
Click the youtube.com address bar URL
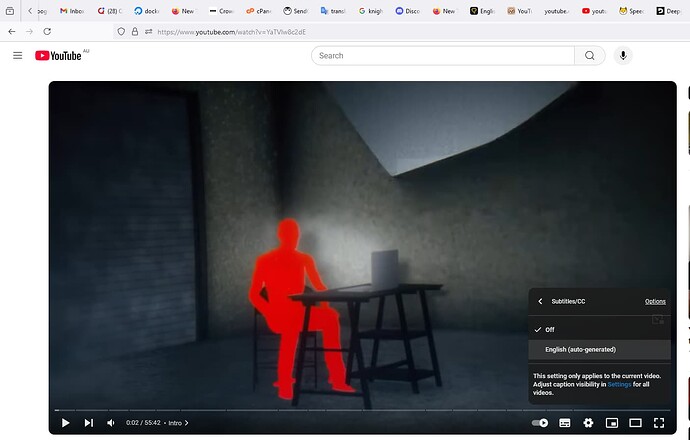click(231, 32)
